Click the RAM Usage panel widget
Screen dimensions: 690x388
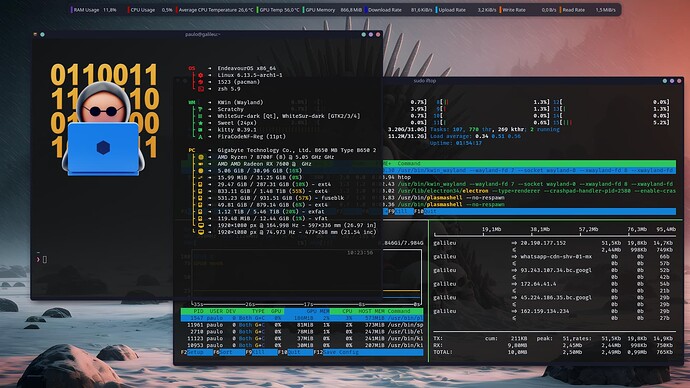(94, 10)
